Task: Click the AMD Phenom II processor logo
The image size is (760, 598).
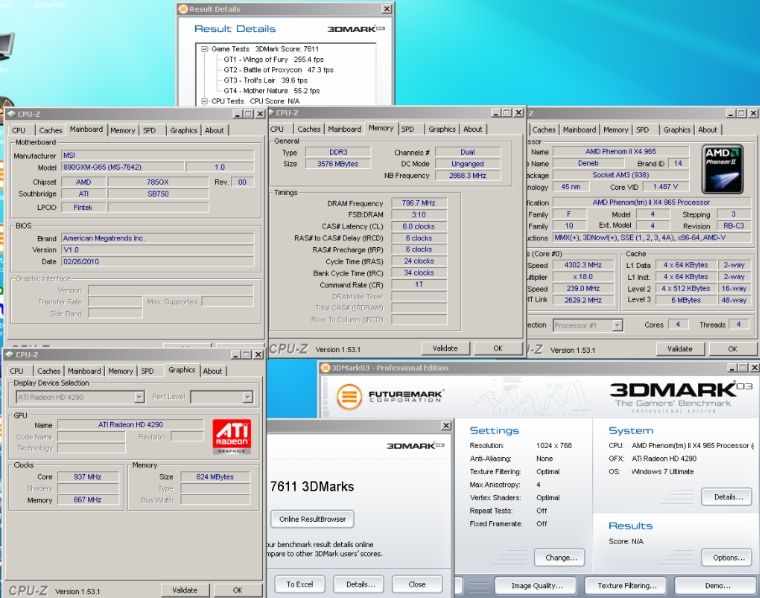Action: click(x=722, y=170)
